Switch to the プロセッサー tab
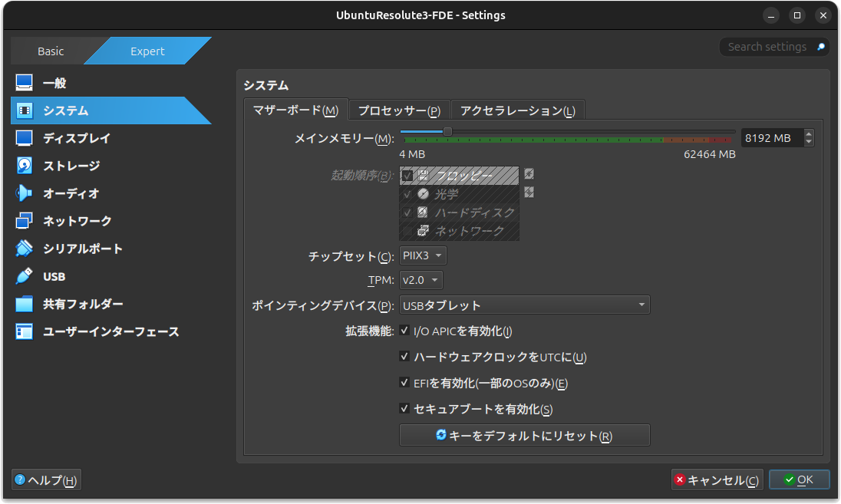841x504 pixels. click(399, 110)
